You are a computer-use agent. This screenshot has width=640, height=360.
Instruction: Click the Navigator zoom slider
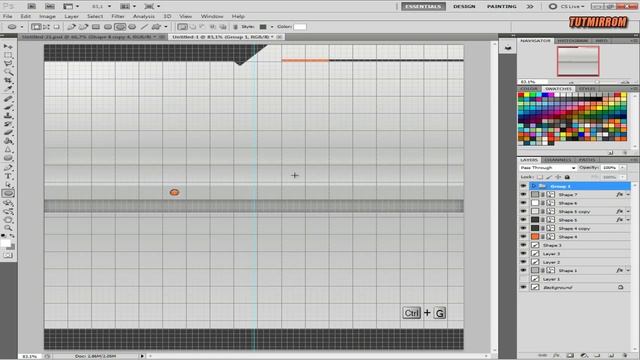tap(597, 82)
